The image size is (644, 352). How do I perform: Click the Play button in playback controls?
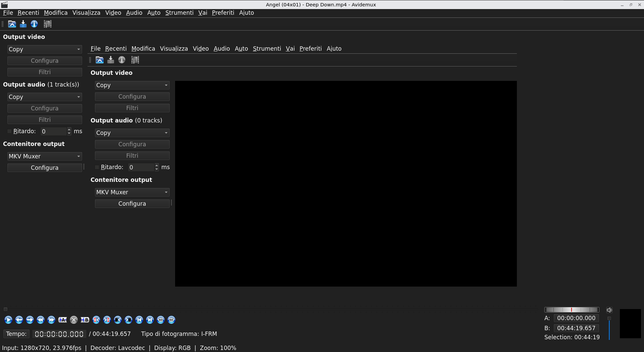click(x=8, y=320)
